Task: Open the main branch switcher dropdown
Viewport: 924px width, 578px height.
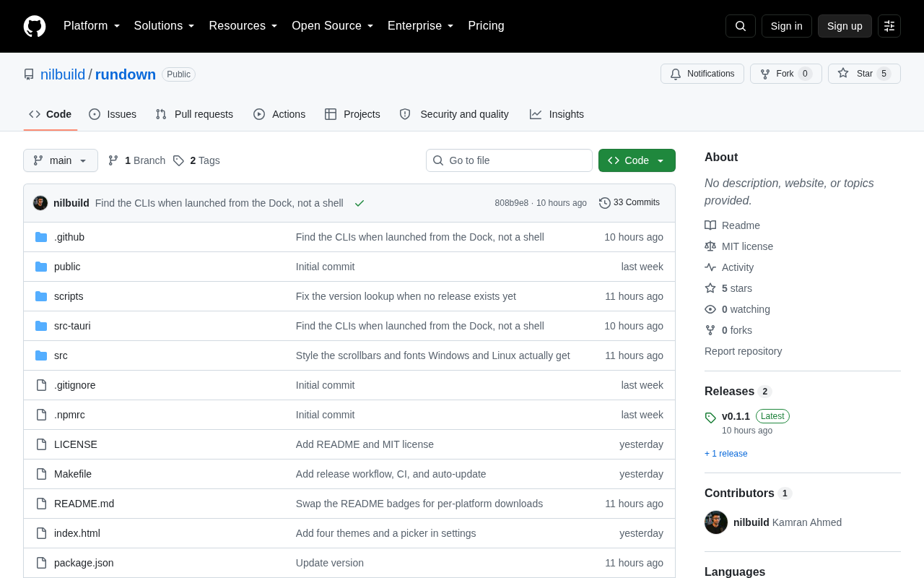Action: pyautogui.click(x=61, y=160)
